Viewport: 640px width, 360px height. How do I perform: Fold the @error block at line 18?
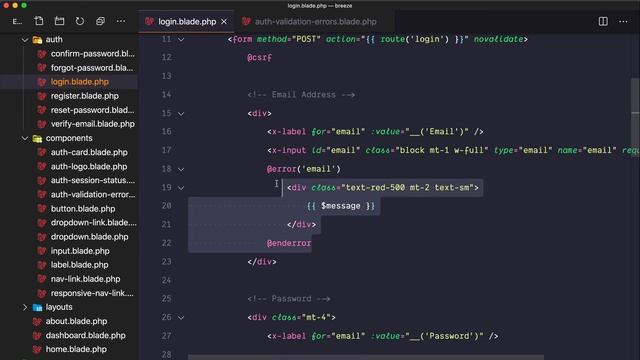181,169
